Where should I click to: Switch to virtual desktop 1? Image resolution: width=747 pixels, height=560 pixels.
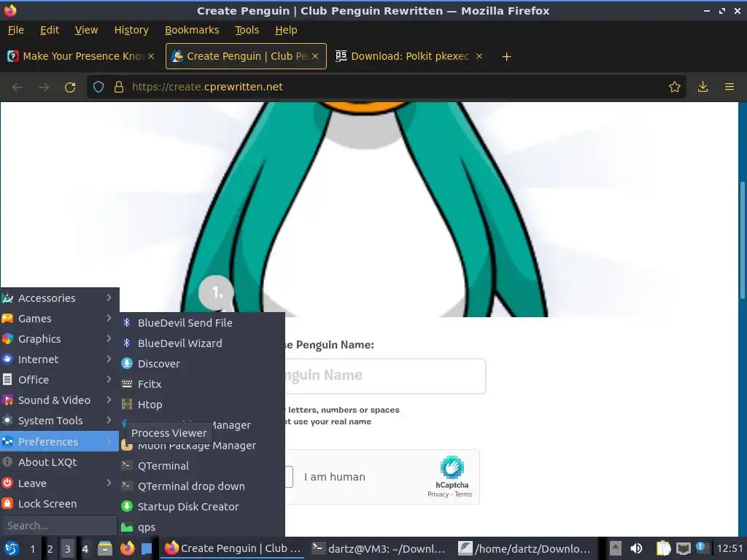[x=32, y=549]
